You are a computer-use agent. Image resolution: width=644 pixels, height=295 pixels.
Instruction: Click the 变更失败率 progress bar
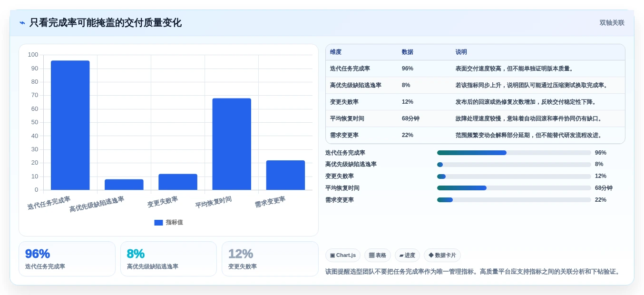coord(514,176)
